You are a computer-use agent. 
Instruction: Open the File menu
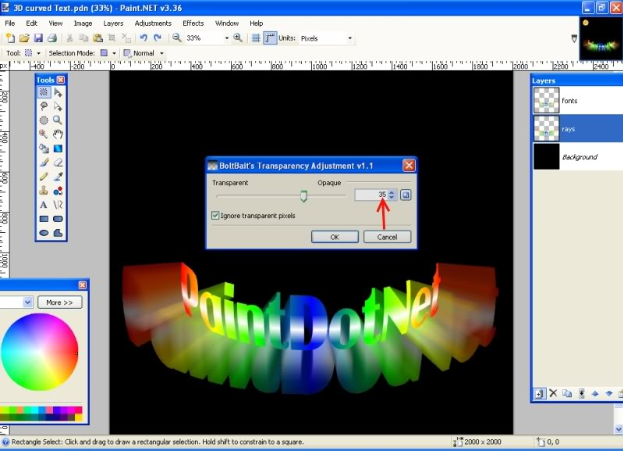pos(10,23)
